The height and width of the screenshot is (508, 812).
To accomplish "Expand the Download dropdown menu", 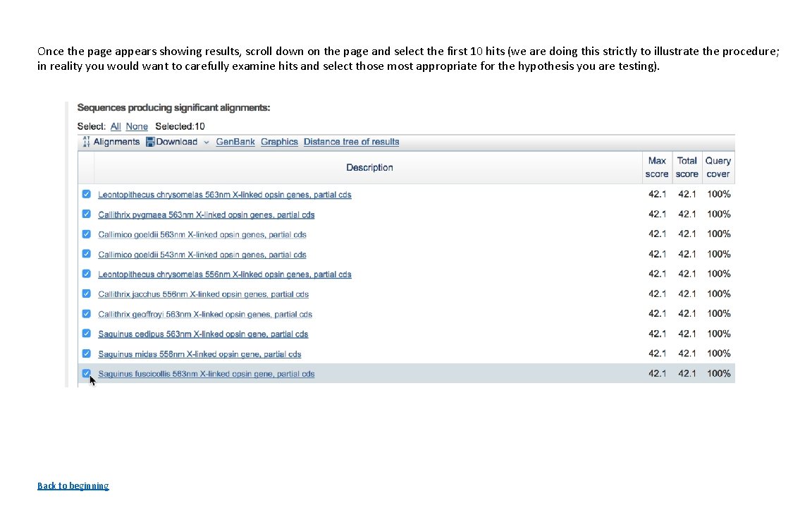I will click(x=207, y=141).
